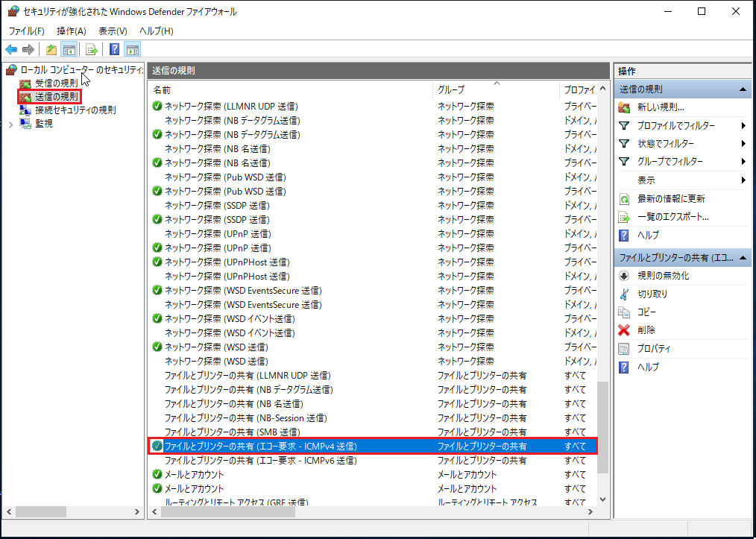This screenshot has height=539, width=756.
Task: Select 送信の規則 in the tree
Action: (x=57, y=96)
